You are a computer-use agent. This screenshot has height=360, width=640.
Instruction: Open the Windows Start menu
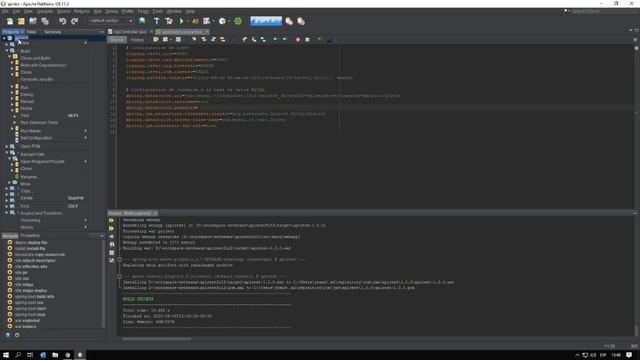(6, 355)
